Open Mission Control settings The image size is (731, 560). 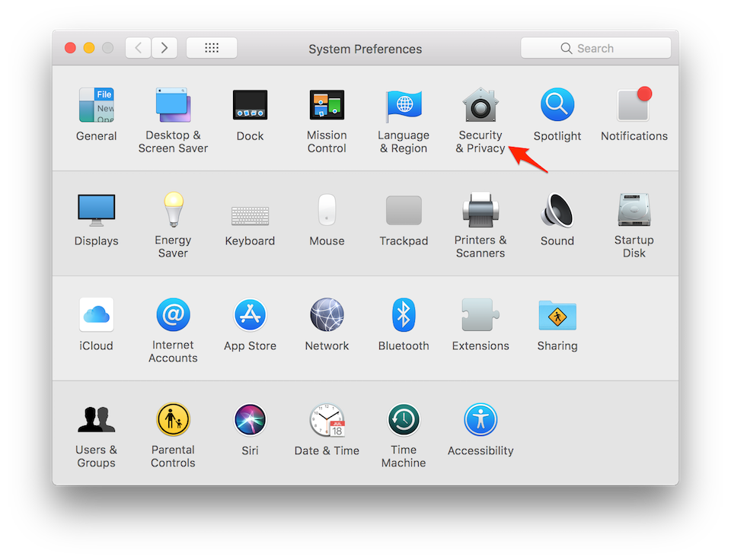[x=327, y=105]
